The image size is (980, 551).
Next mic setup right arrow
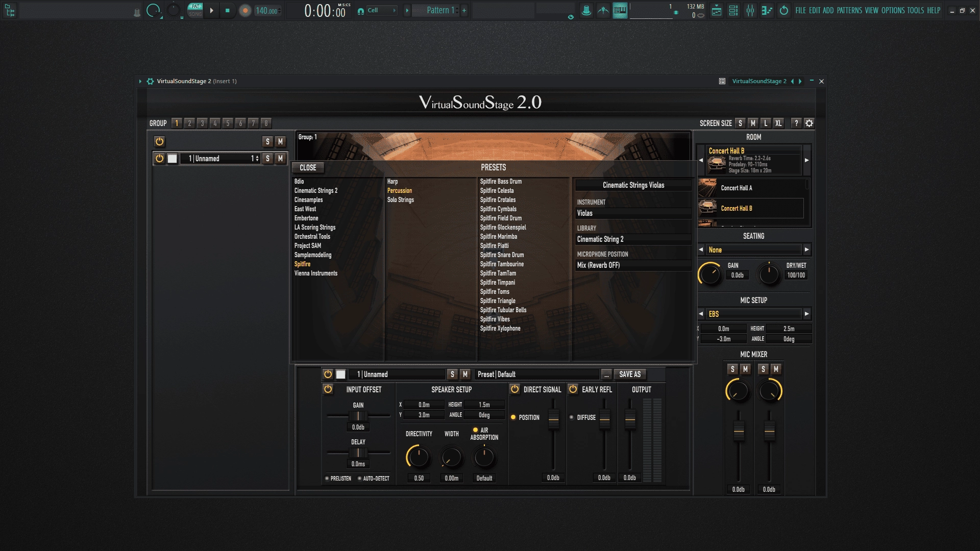[806, 314]
